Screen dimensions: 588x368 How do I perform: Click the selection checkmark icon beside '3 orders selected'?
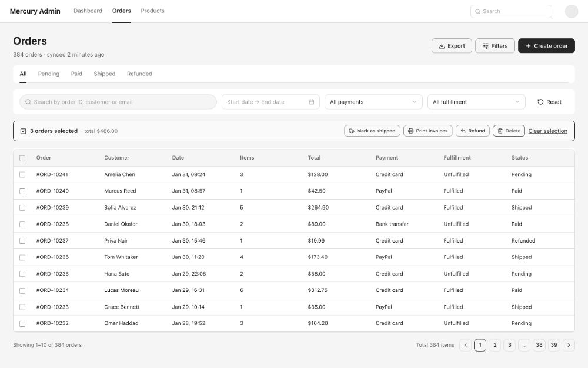pos(24,131)
